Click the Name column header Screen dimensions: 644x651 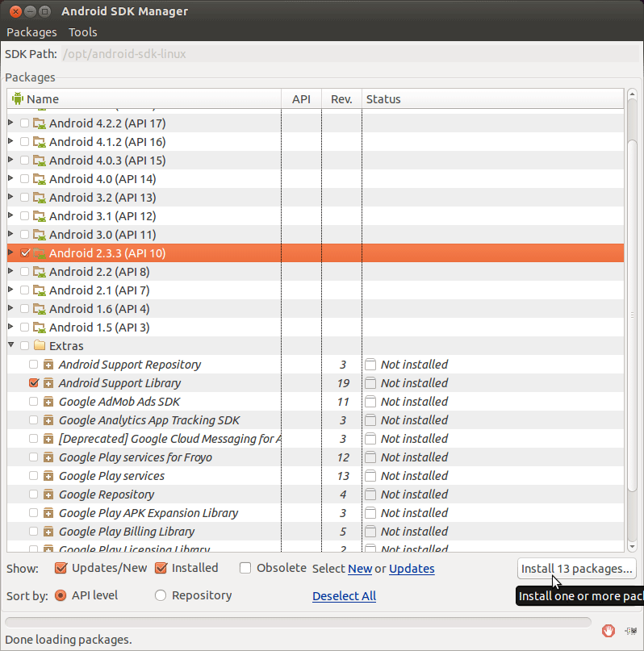tap(144, 98)
